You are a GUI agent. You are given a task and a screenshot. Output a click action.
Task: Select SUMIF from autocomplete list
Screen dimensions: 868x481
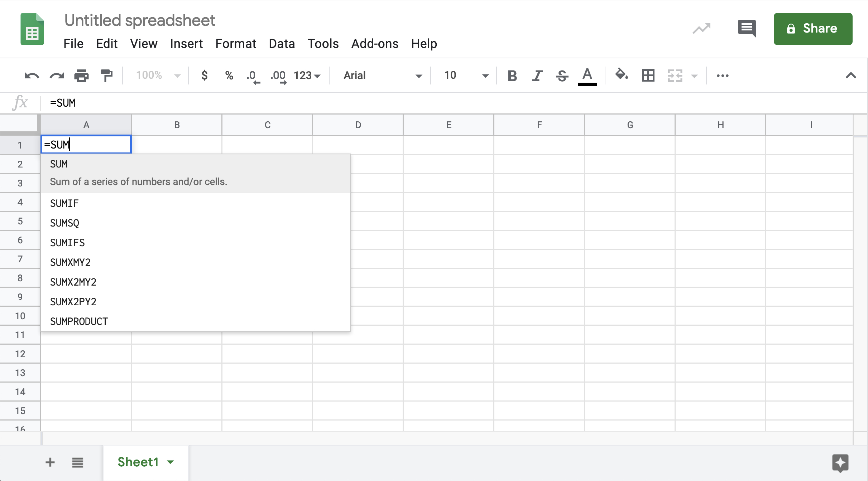point(64,203)
